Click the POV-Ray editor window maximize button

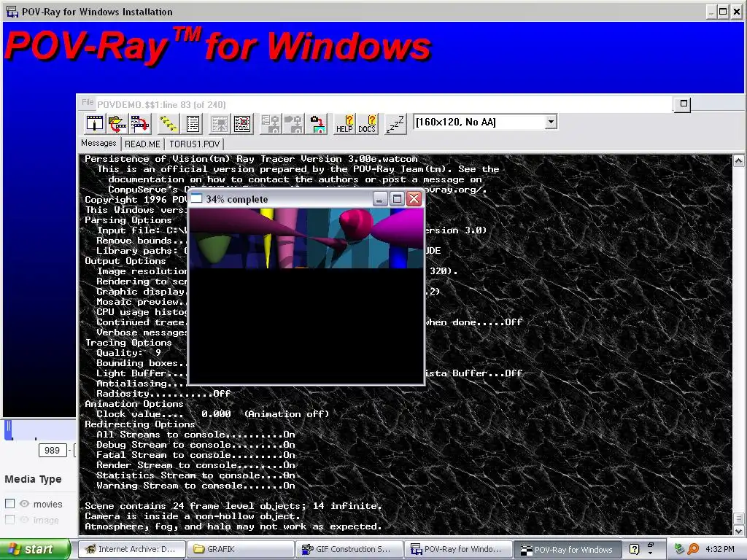683,104
